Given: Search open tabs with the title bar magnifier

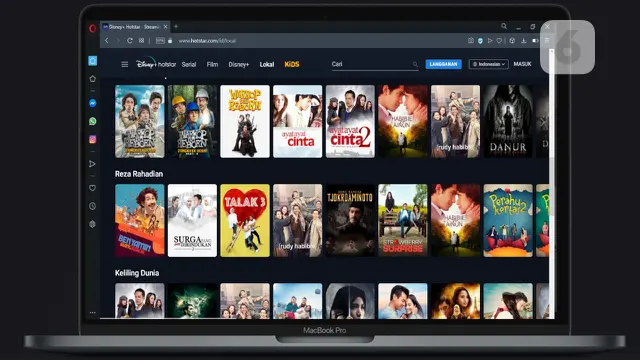Looking at the screenshot, I should (x=504, y=26).
